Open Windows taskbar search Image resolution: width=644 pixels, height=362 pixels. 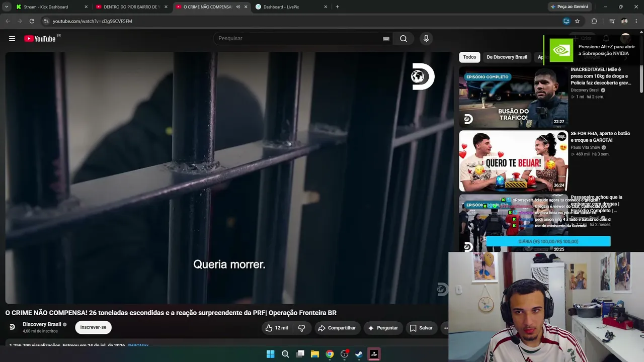285,354
